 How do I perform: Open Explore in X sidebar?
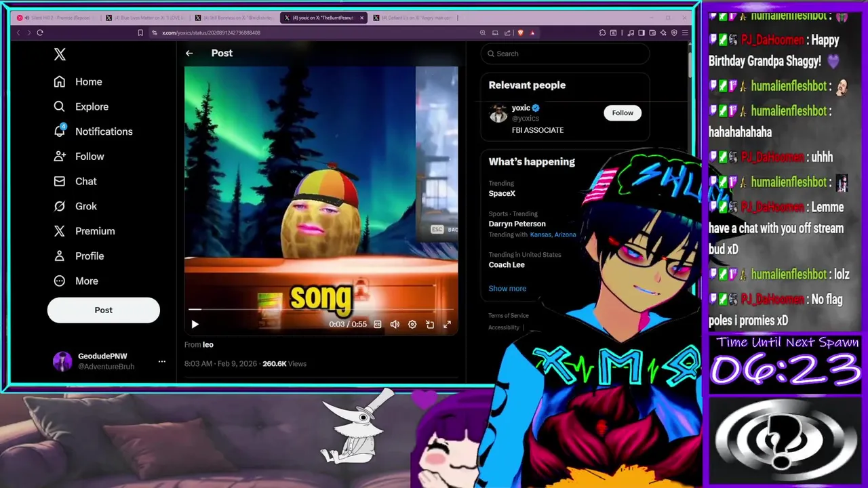(81, 106)
